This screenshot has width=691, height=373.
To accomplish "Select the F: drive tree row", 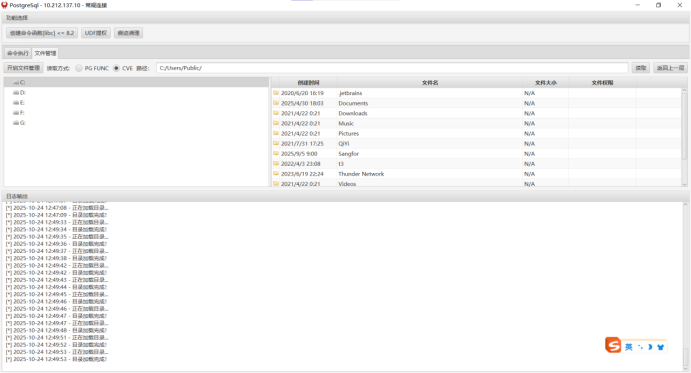I will [x=136, y=113].
